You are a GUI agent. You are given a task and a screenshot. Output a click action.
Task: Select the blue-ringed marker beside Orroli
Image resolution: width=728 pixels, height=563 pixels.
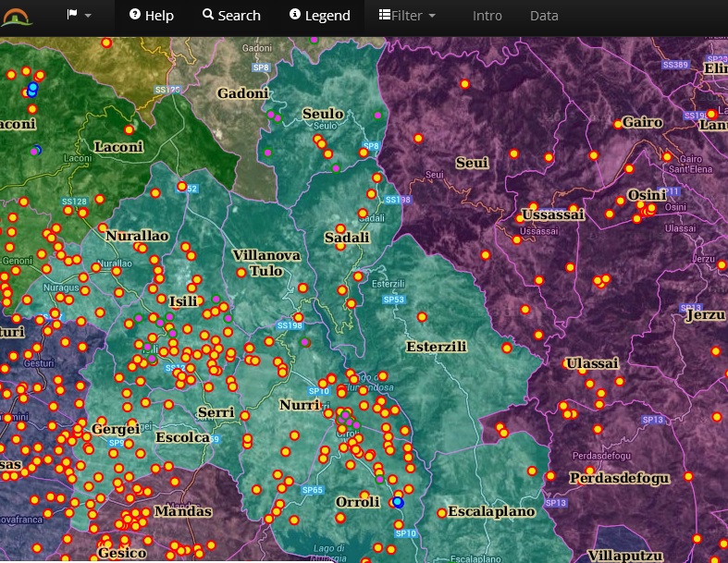[x=398, y=502]
